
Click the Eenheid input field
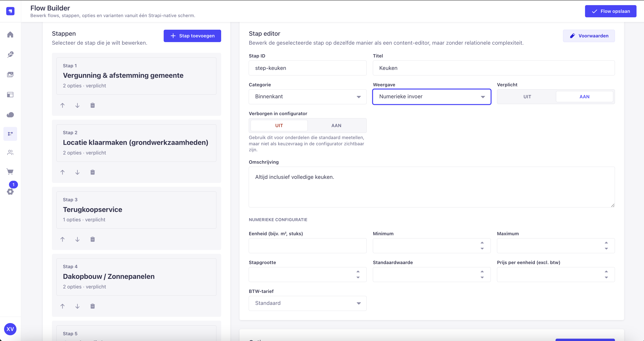[307, 246]
